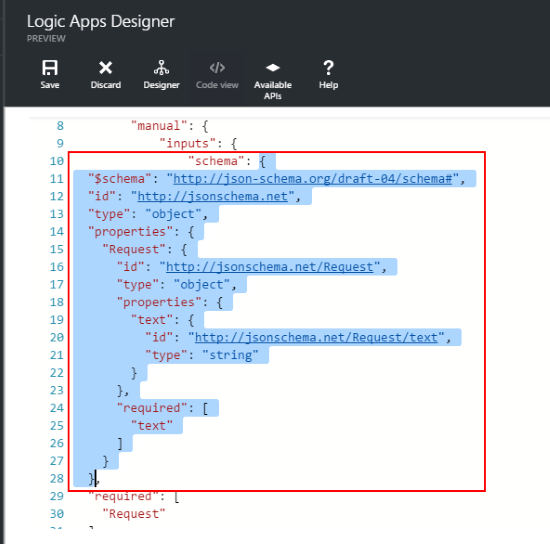The image size is (550, 544).
Task: Click the "Request" entry on line 30
Action: click(x=134, y=514)
